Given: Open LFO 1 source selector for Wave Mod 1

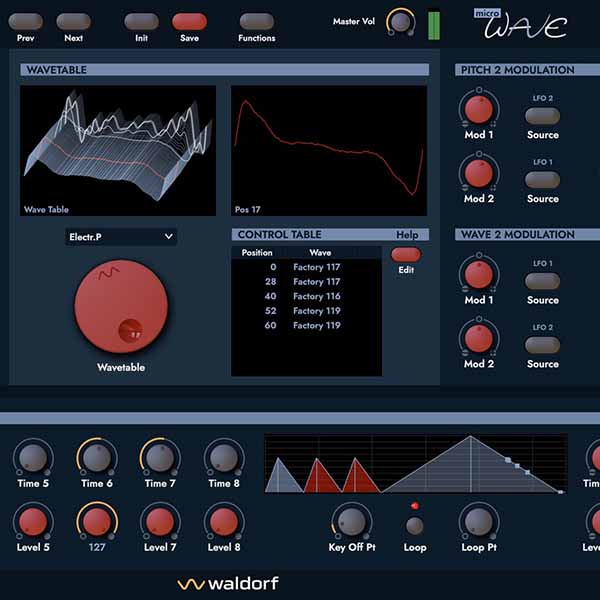Looking at the screenshot, I should pos(542,281).
